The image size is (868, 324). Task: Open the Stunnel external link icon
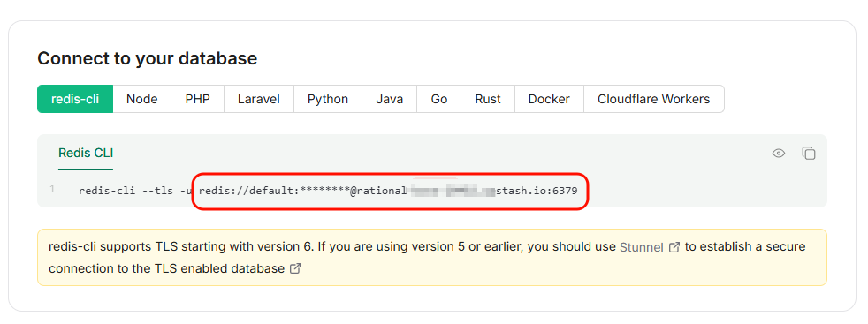[674, 247]
